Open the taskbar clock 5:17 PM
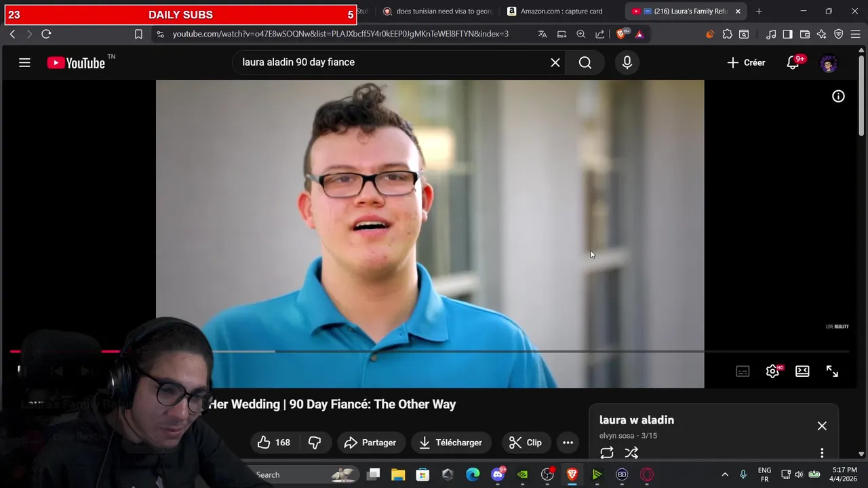The width and height of the screenshot is (868, 488). (x=844, y=474)
